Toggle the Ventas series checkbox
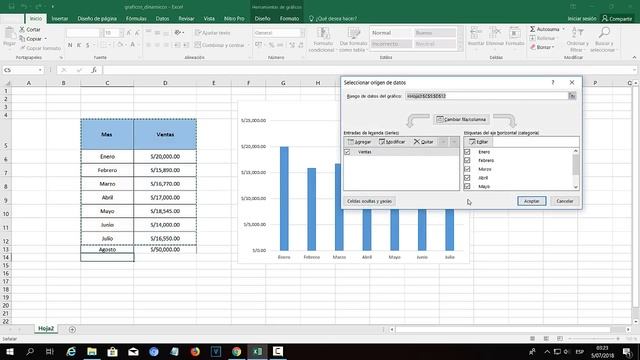 point(347,152)
